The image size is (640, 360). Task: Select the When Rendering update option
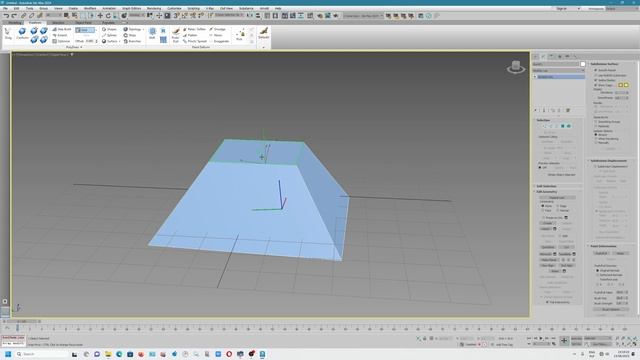coord(596,139)
